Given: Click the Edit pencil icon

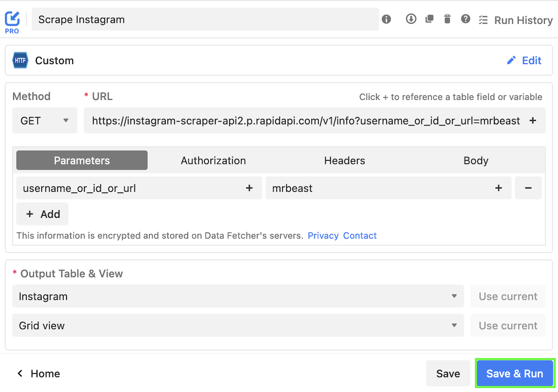Looking at the screenshot, I should point(512,60).
